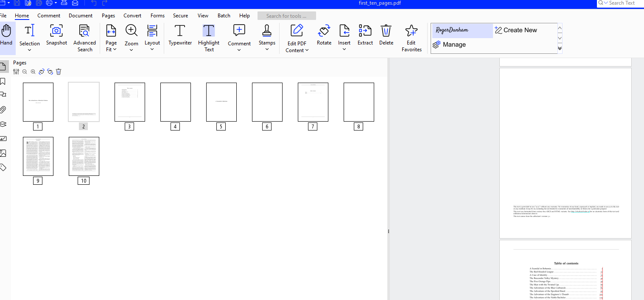The height and width of the screenshot is (300, 644).
Task: Open the Layout dropdown
Action: (152, 49)
